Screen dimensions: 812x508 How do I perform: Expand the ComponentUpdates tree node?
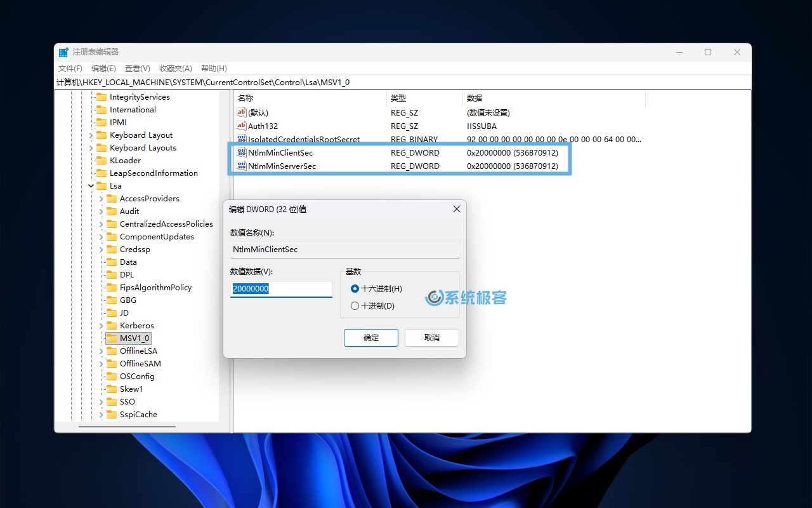[101, 237]
